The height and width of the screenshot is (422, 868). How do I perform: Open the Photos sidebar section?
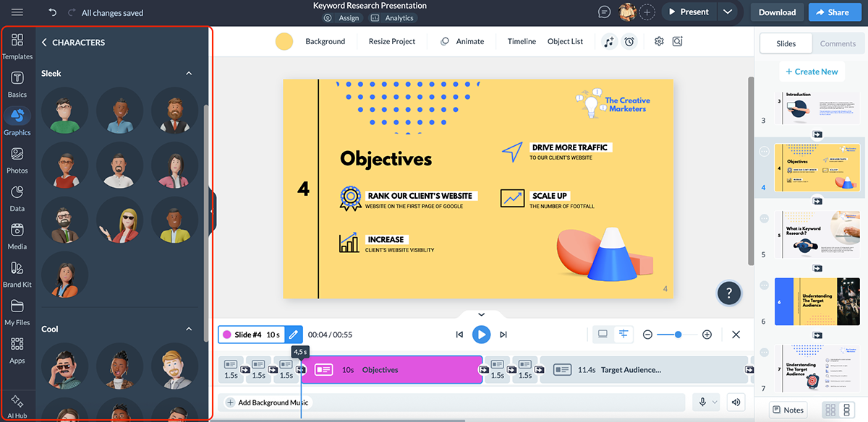[x=17, y=160]
